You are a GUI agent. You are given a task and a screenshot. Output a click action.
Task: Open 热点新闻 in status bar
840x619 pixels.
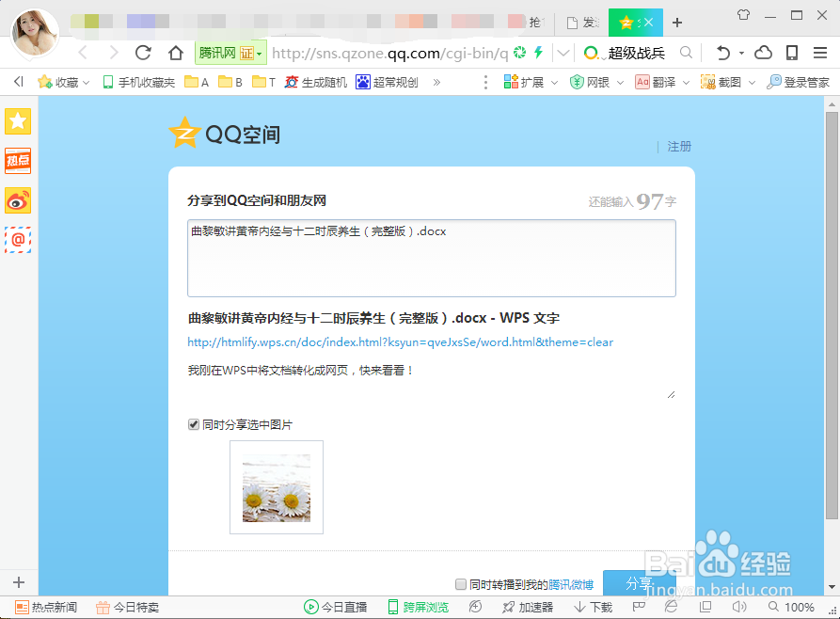tap(46, 607)
